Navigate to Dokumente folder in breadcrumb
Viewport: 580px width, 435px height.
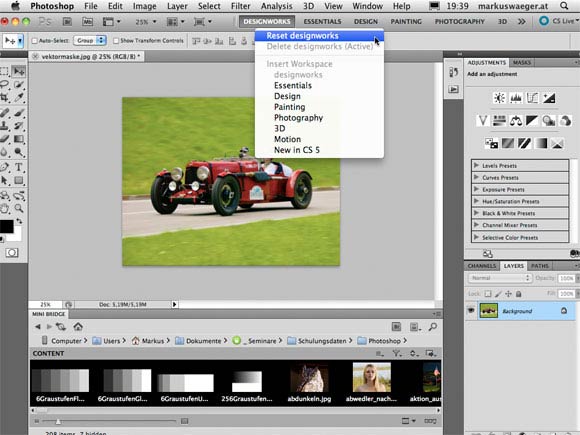[203, 341]
